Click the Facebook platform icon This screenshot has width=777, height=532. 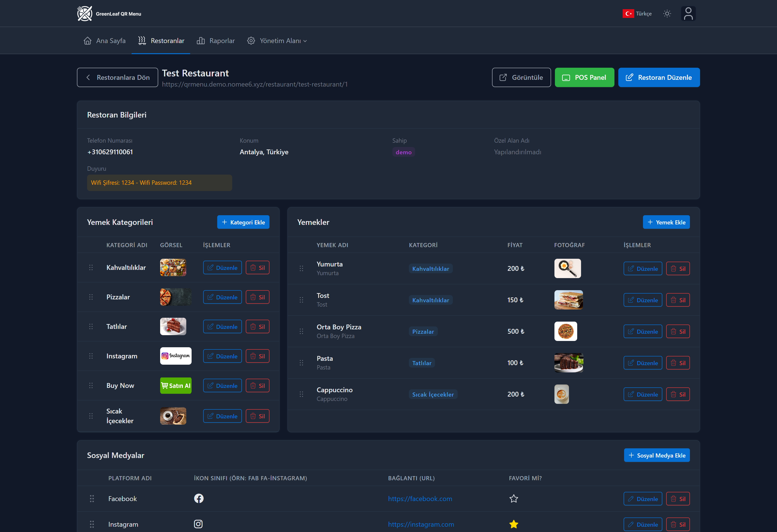tap(199, 499)
